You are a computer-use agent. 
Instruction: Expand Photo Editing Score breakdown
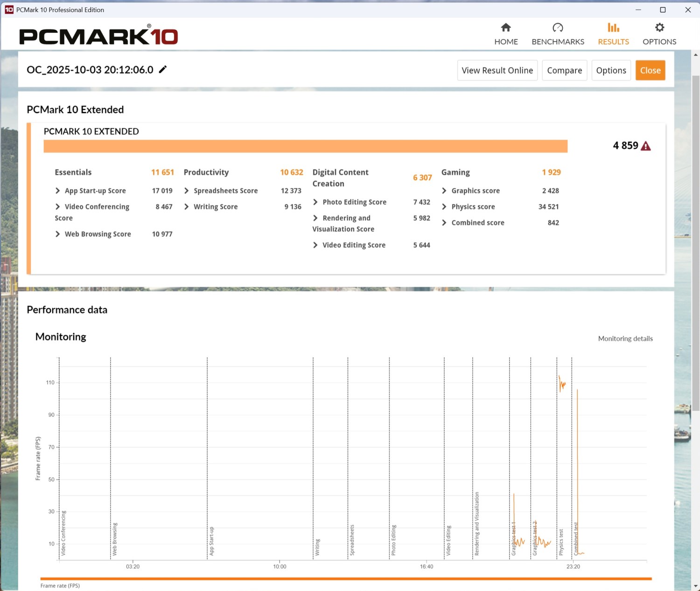[x=315, y=202]
